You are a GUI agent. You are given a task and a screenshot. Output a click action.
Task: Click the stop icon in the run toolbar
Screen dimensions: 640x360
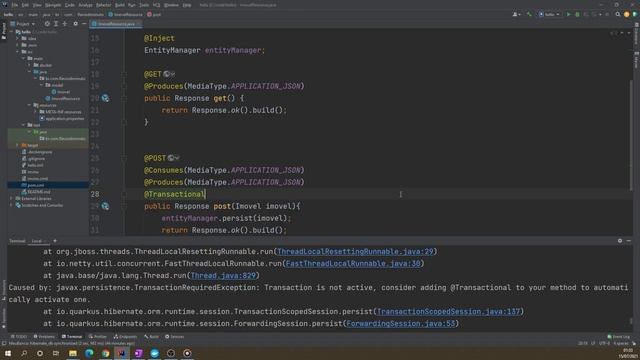607,14
